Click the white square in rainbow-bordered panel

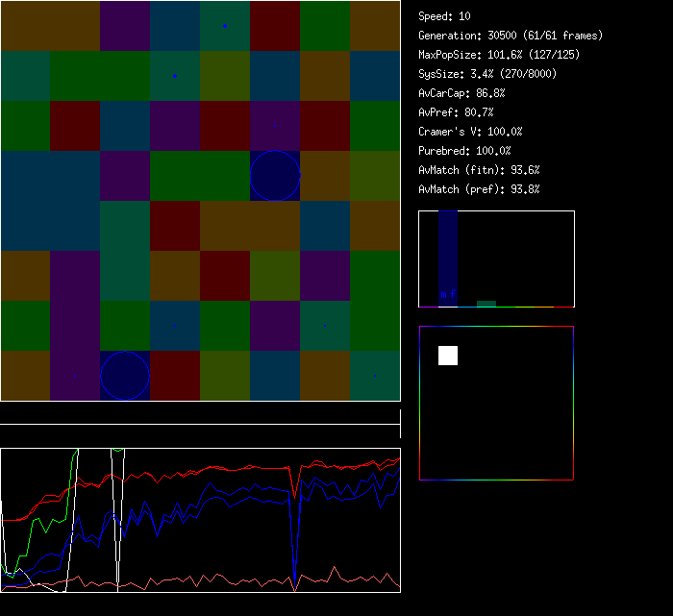point(448,356)
